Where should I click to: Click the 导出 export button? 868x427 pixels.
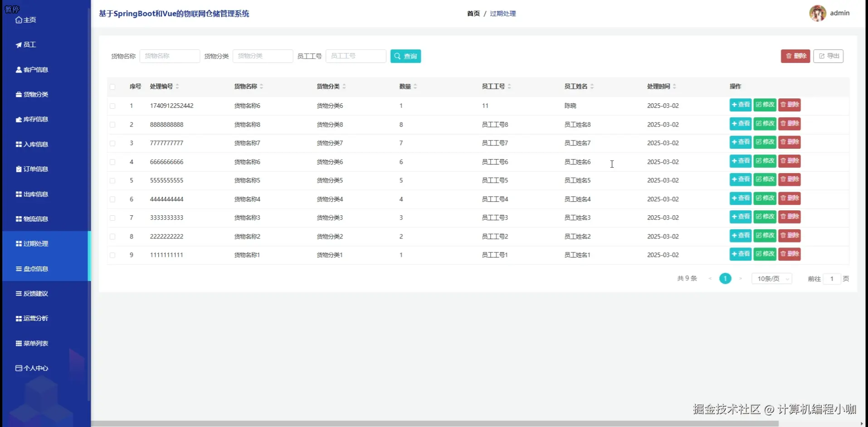tap(828, 56)
